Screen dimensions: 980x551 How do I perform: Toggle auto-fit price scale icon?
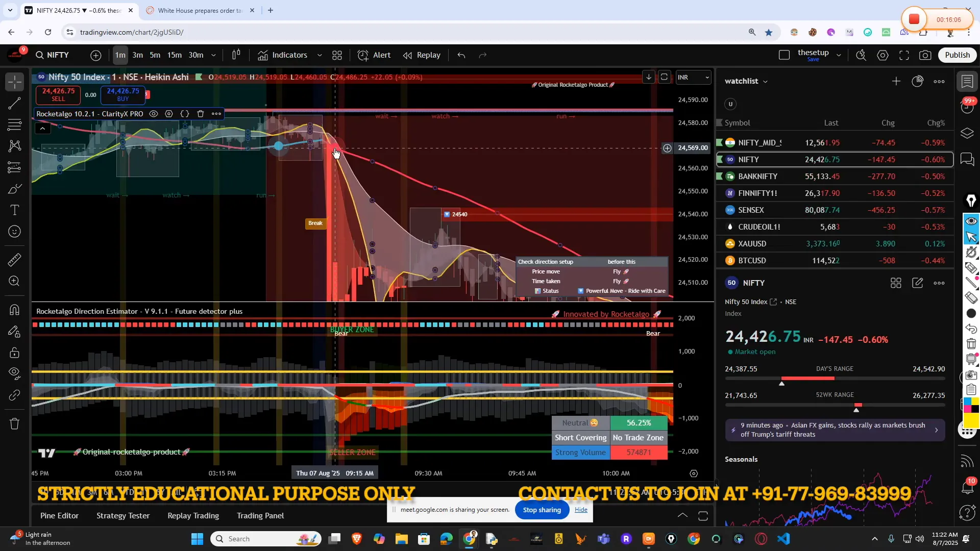(664, 77)
